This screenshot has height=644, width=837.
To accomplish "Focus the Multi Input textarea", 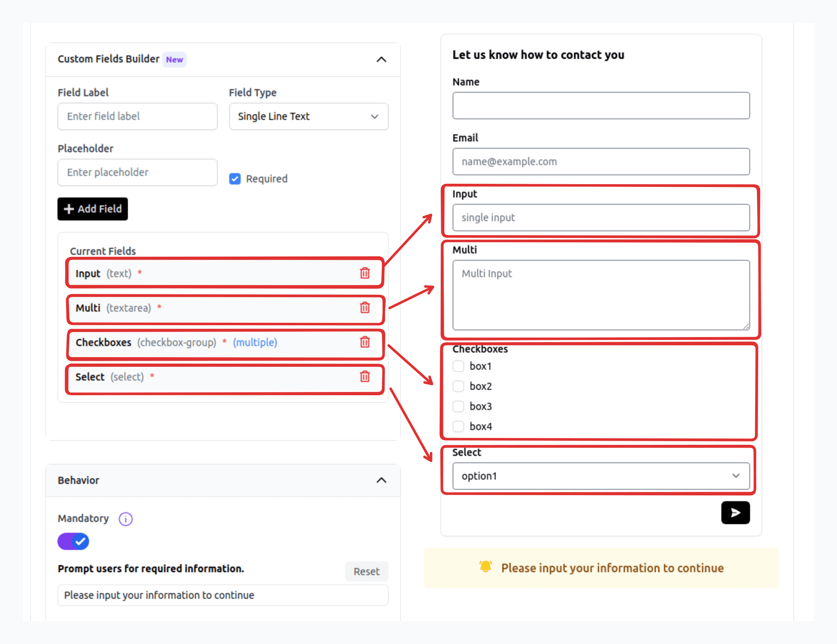I will click(x=601, y=295).
